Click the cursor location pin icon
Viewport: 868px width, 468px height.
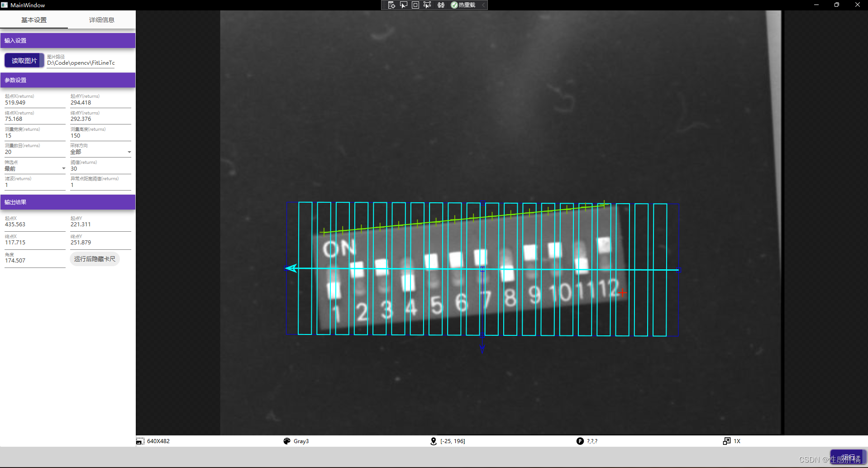pyautogui.click(x=434, y=441)
